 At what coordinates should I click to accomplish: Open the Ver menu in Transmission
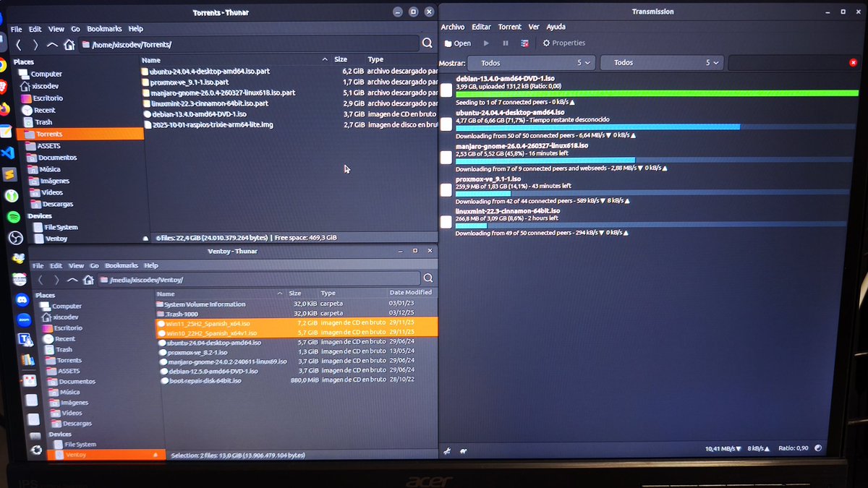click(x=534, y=27)
